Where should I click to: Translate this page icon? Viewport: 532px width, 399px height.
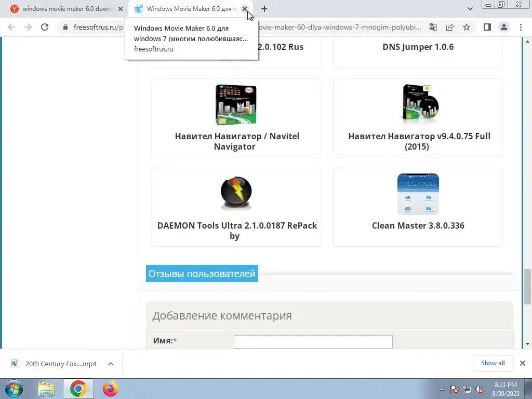click(x=433, y=27)
